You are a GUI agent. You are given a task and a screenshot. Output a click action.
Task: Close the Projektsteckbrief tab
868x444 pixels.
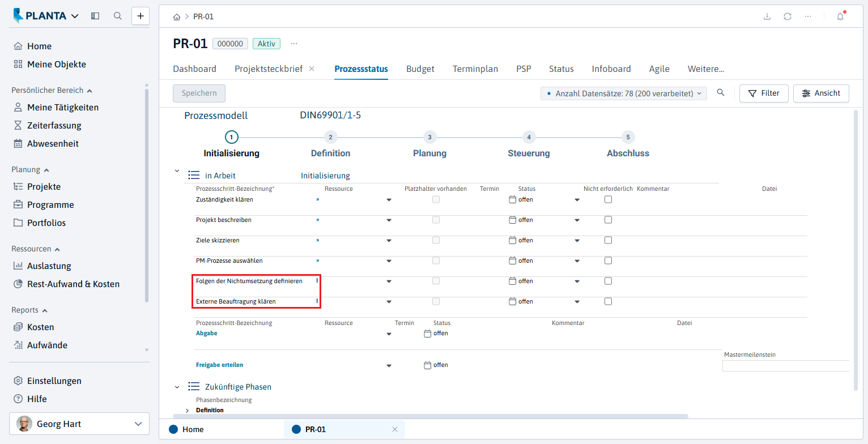312,69
